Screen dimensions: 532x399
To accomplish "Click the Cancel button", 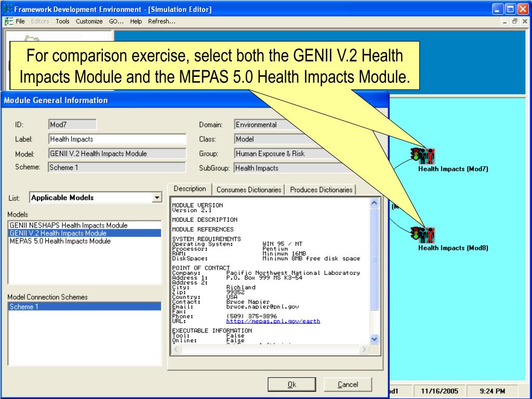I will point(348,384).
